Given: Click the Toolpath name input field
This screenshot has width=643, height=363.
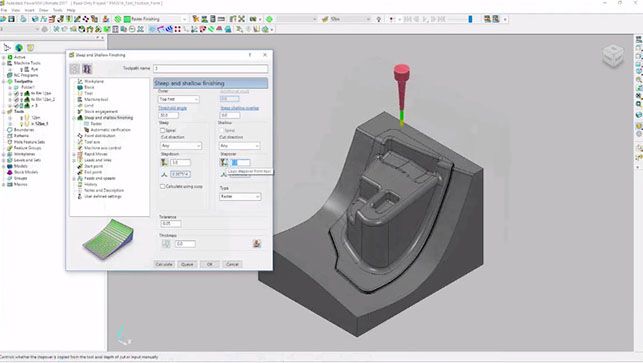Looking at the screenshot, I should (211, 68).
